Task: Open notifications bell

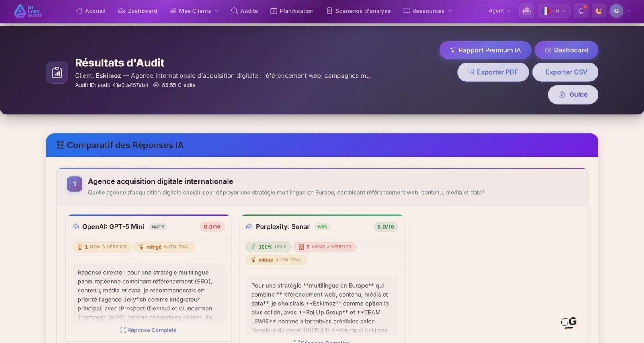Action: (x=581, y=11)
